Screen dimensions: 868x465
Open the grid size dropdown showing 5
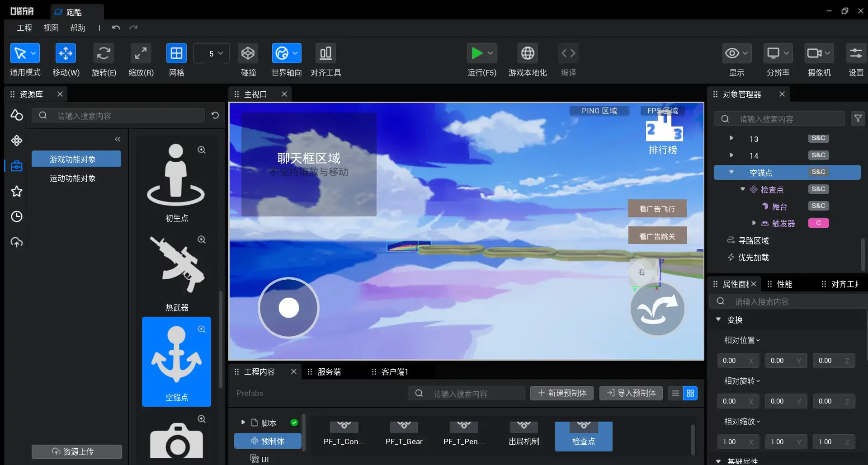212,54
